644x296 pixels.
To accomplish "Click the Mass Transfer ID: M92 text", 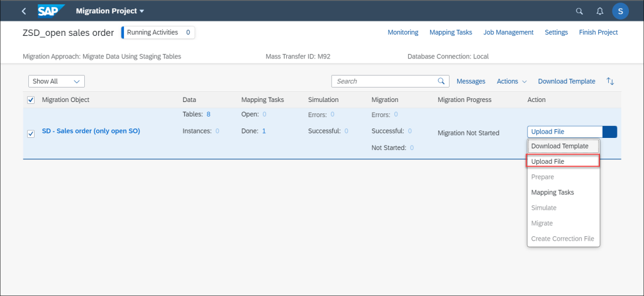I will [297, 56].
